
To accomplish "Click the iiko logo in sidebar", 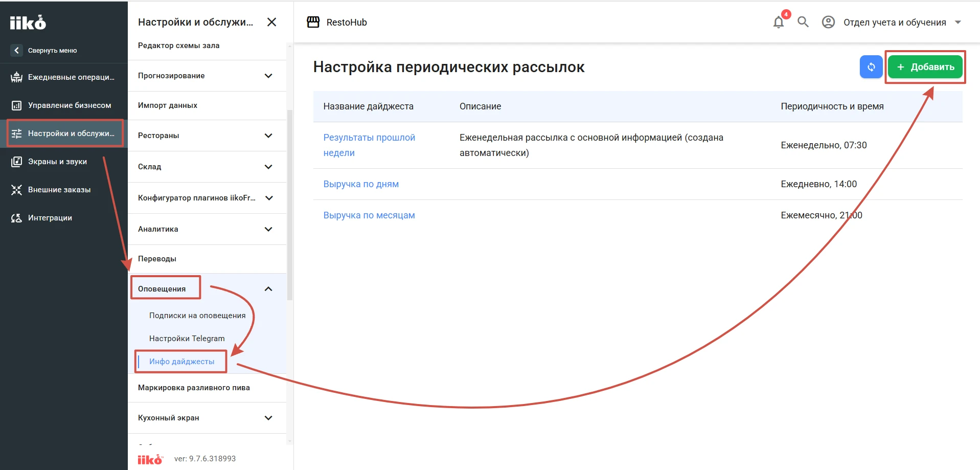I will point(28,23).
